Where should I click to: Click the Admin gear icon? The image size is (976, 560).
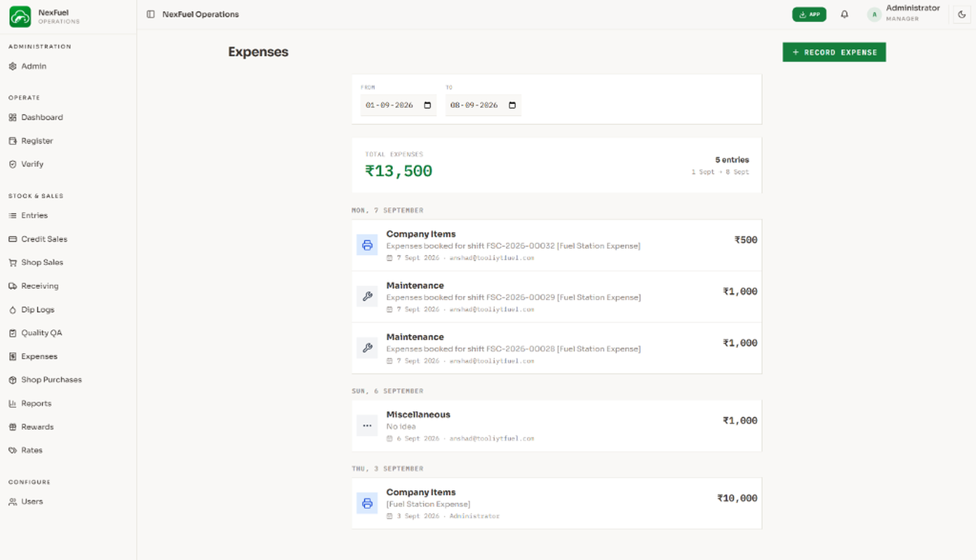pos(13,66)
